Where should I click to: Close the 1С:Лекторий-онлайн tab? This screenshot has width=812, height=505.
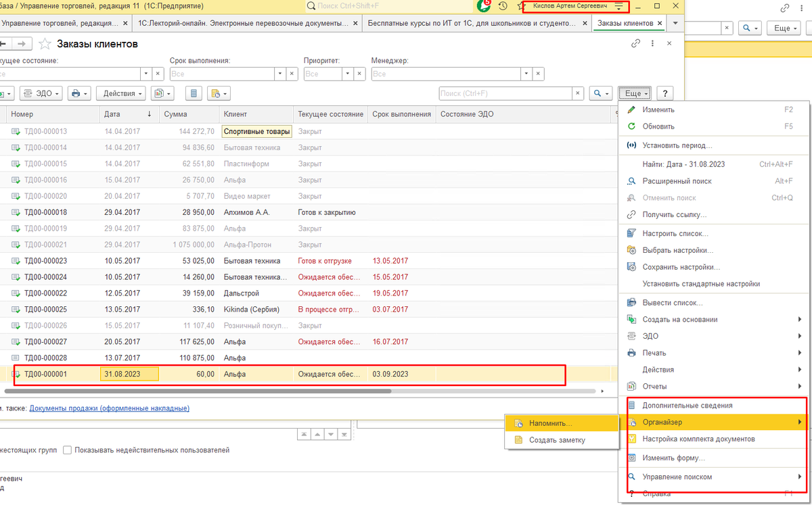(x=356, y=23)
